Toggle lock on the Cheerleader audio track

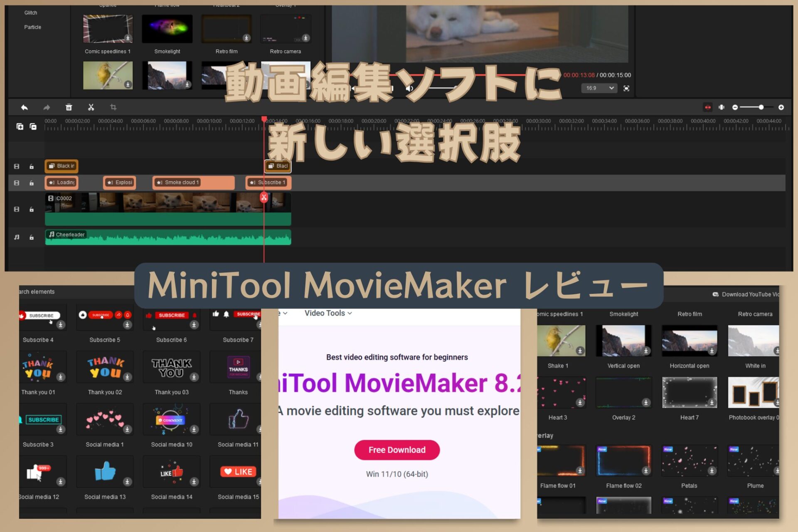[32, 237]
